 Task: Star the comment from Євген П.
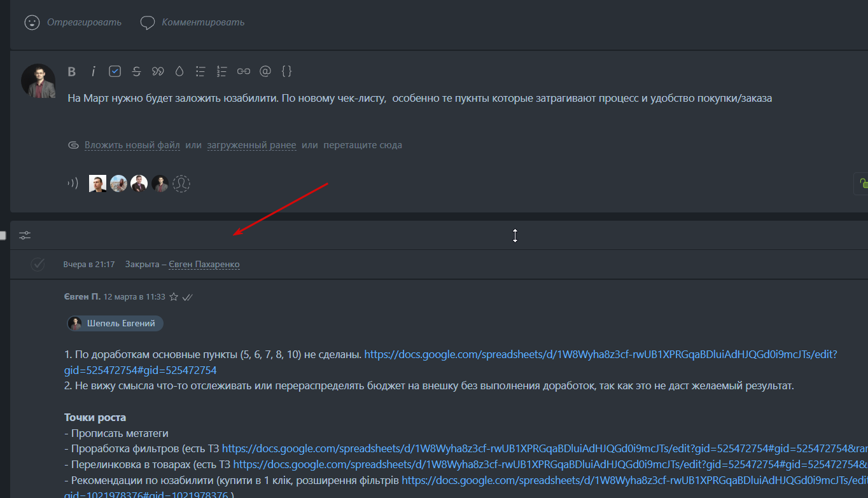tap(174, 297)
